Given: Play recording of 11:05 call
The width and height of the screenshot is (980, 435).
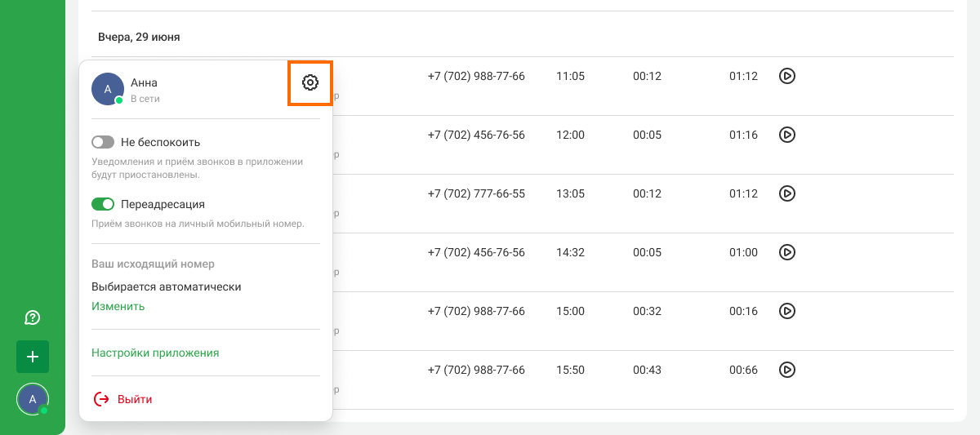Looking at the screenshot, I should (786, 76).
